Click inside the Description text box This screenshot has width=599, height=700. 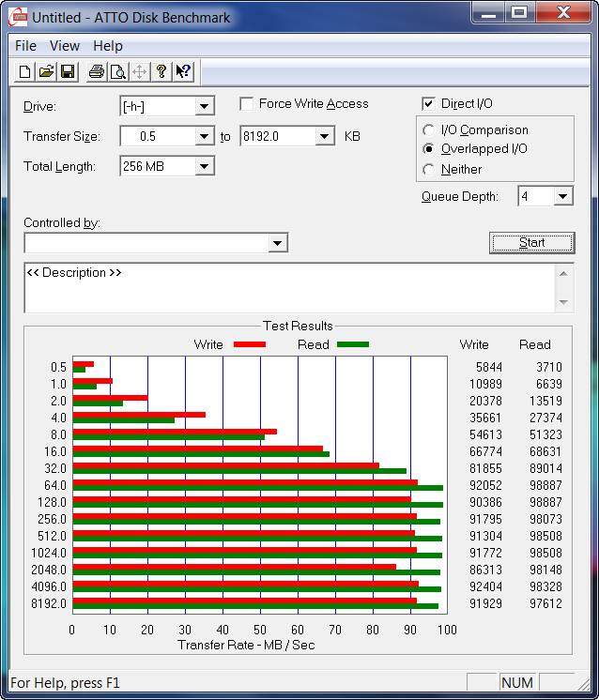[x=289, y=288]
